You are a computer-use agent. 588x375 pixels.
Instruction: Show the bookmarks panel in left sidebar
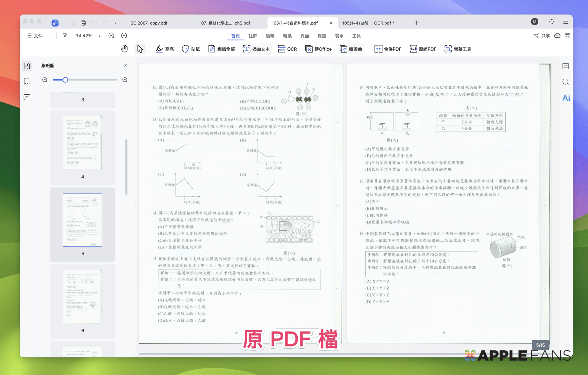pyautogui.click(x=27, y=81)
